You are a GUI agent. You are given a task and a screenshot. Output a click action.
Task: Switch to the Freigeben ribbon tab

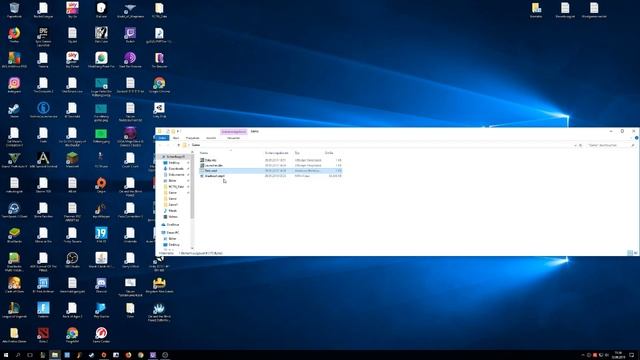click(193, 138)
